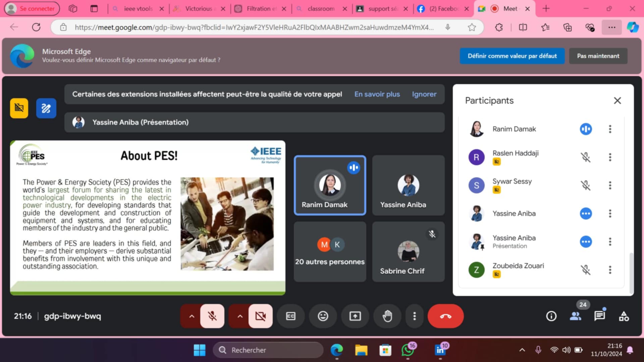Select the Yassine Aniba video tile
644x362 pixels.
(x=408, y=185)
